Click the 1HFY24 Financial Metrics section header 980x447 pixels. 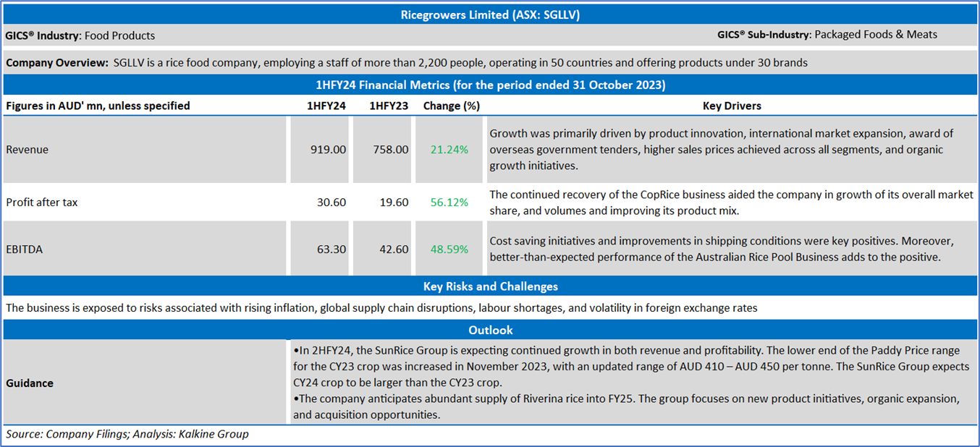click(x=490, y=85)
